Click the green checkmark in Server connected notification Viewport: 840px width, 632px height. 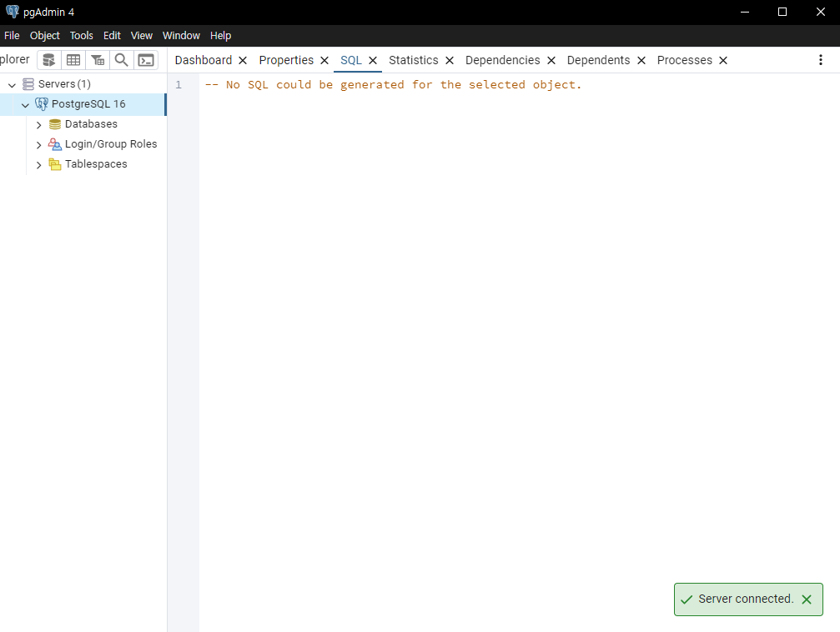(687, 599)
